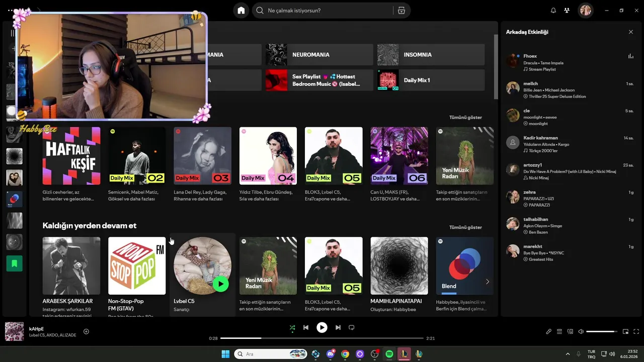This screenshot has height=362, width=644.
Task: Open Kadir kahraman's friend activity
Action: pos(571,144)
